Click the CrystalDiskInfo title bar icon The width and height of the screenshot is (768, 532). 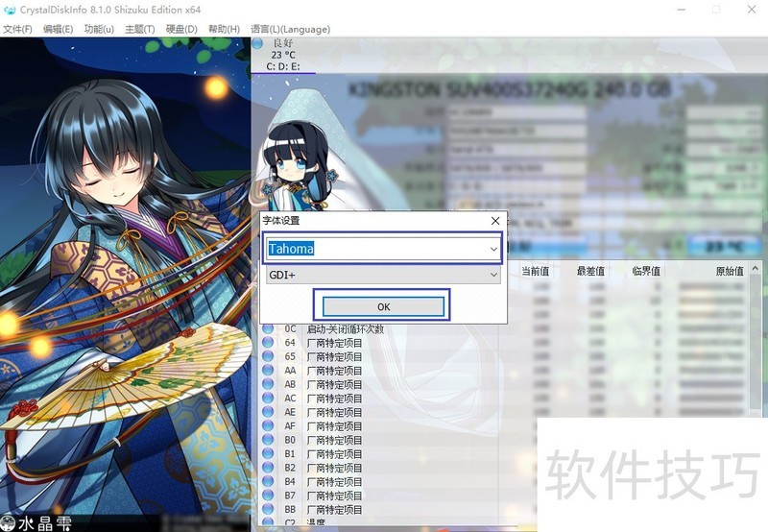[x=10, y=10]
